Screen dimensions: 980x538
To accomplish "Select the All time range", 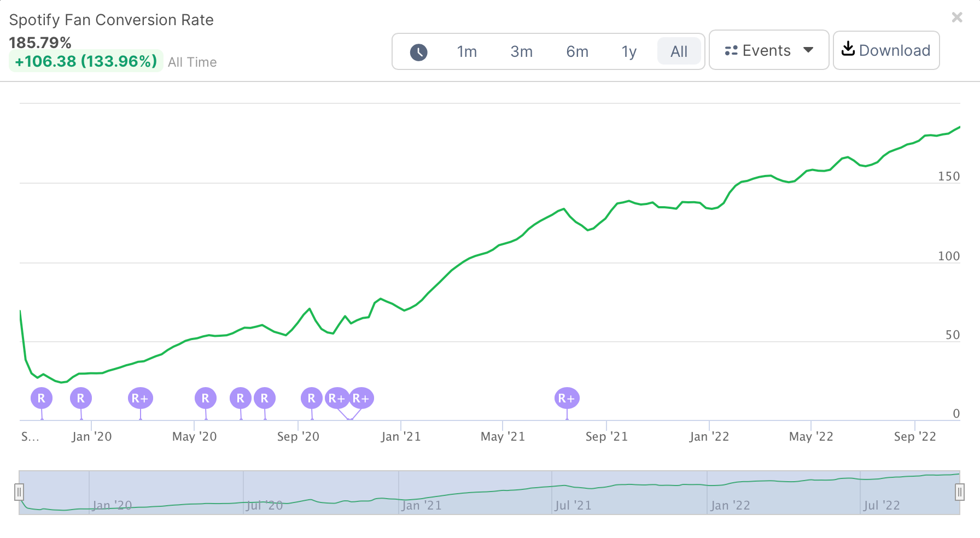I will (679, 52).
